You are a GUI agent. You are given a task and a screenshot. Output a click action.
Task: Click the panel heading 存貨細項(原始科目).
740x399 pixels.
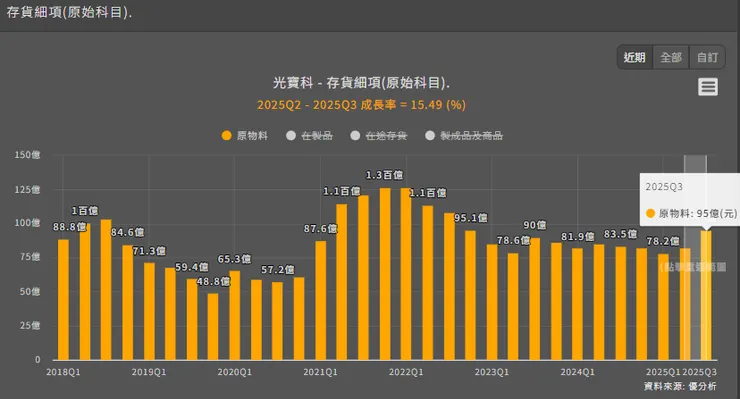tap(69, 13)
